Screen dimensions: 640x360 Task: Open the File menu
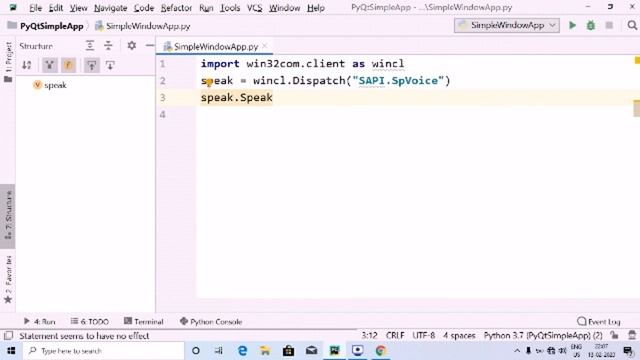coord(36,8)
